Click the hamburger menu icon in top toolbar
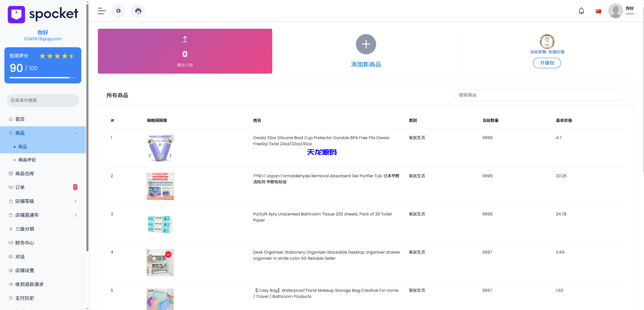 (101, 11)
